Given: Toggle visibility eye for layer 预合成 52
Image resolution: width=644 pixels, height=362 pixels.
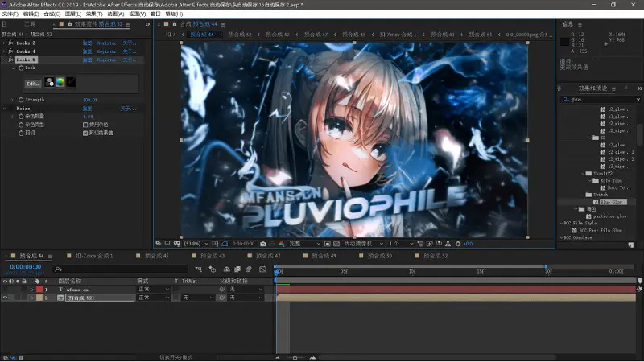Looking at the screenshot, I should (x=5, y=298).
